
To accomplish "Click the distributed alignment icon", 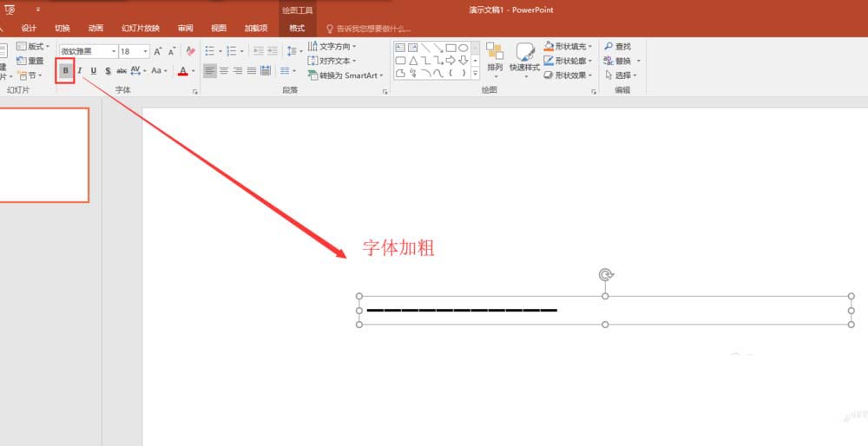I will click(x=265, y=71).
